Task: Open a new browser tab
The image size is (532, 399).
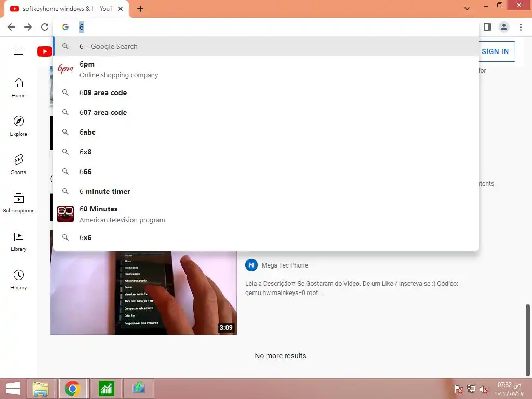Action: click(x=140, y=9)
